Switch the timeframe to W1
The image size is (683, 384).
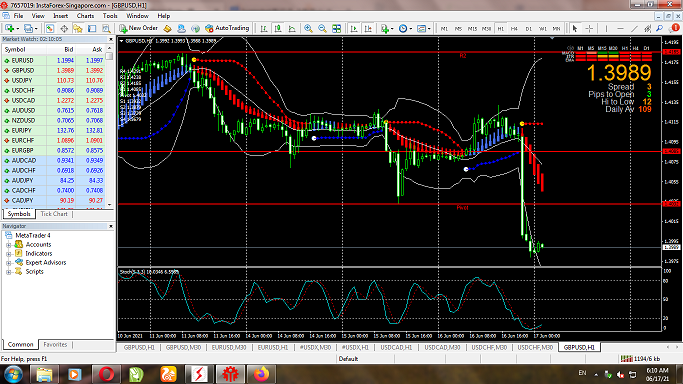[543, 29]
